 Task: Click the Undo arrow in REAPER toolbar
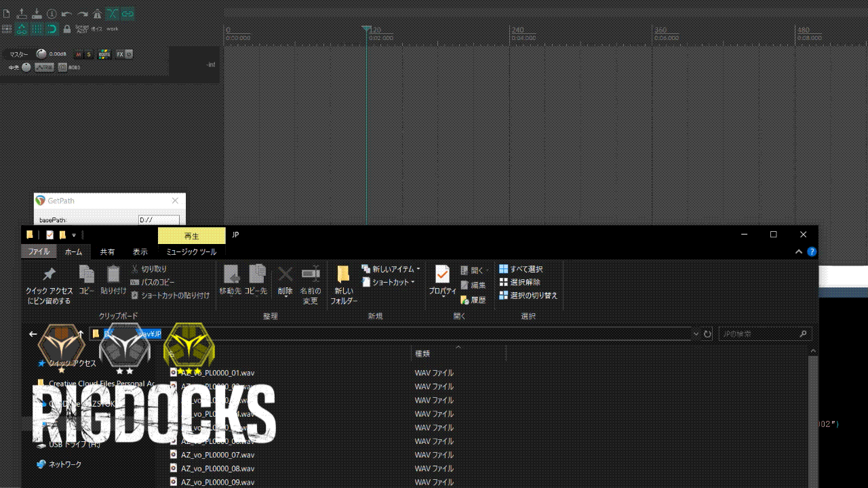pyautogui.click(x=66, y=14)
